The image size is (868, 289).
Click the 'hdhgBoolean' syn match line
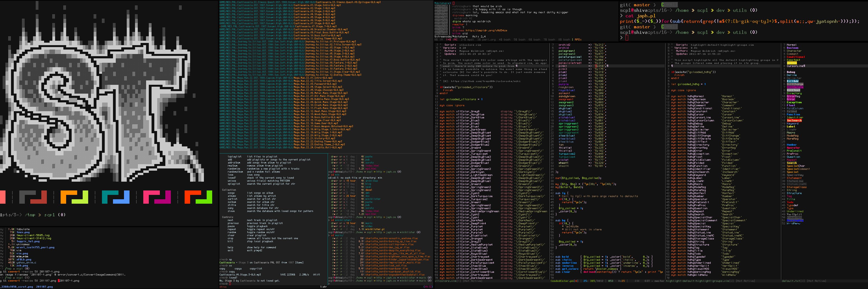[703, 99]
